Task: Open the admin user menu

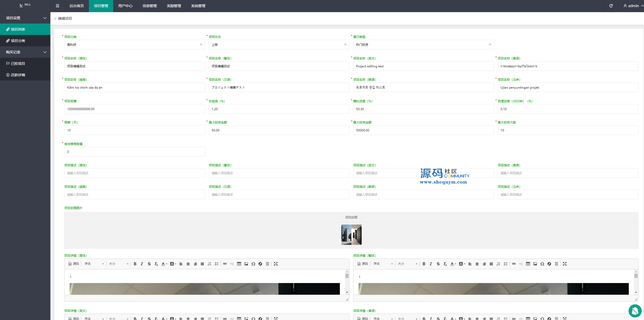Action: [633, 6]
